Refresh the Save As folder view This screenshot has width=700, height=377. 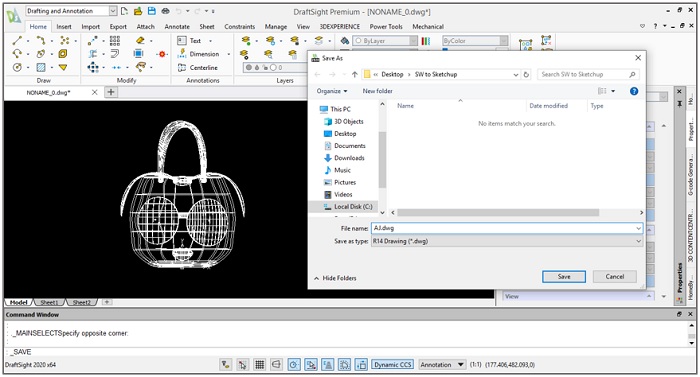point(526,75)
